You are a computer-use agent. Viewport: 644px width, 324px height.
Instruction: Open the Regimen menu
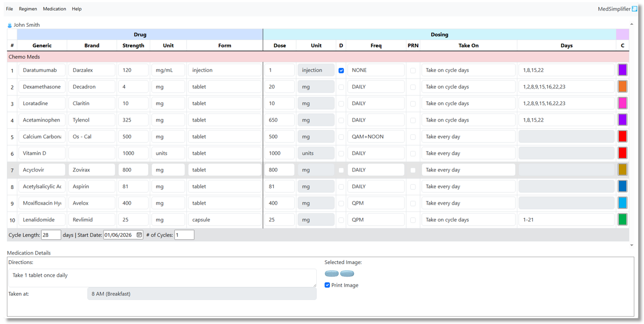28,9
